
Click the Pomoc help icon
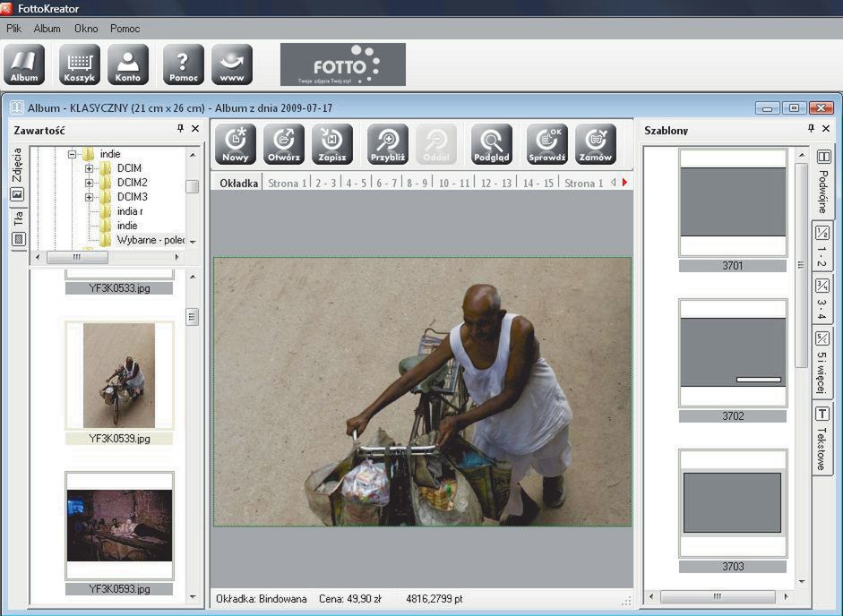pos(184,64)
